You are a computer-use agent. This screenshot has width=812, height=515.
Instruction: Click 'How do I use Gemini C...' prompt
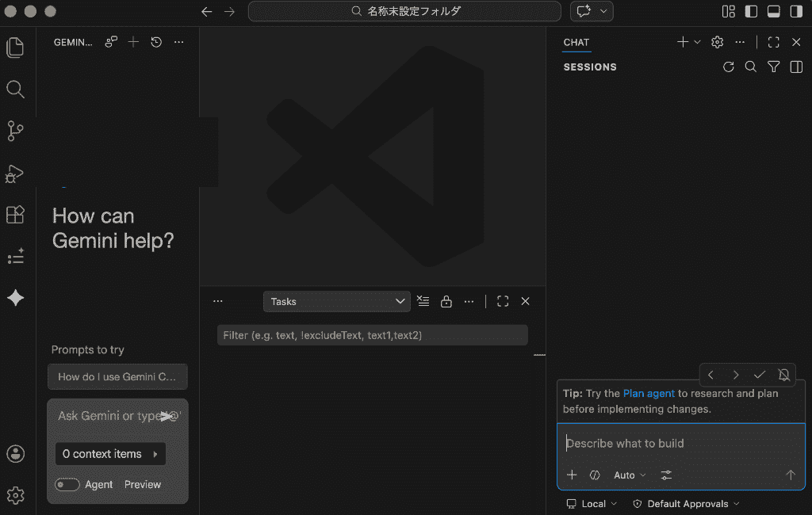click(117, 377)
